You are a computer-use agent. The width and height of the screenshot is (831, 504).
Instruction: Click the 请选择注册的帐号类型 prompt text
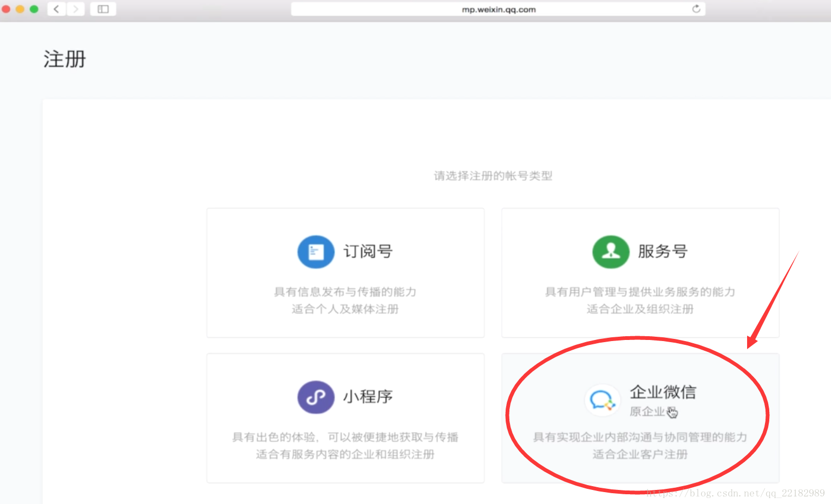point(493,176)
